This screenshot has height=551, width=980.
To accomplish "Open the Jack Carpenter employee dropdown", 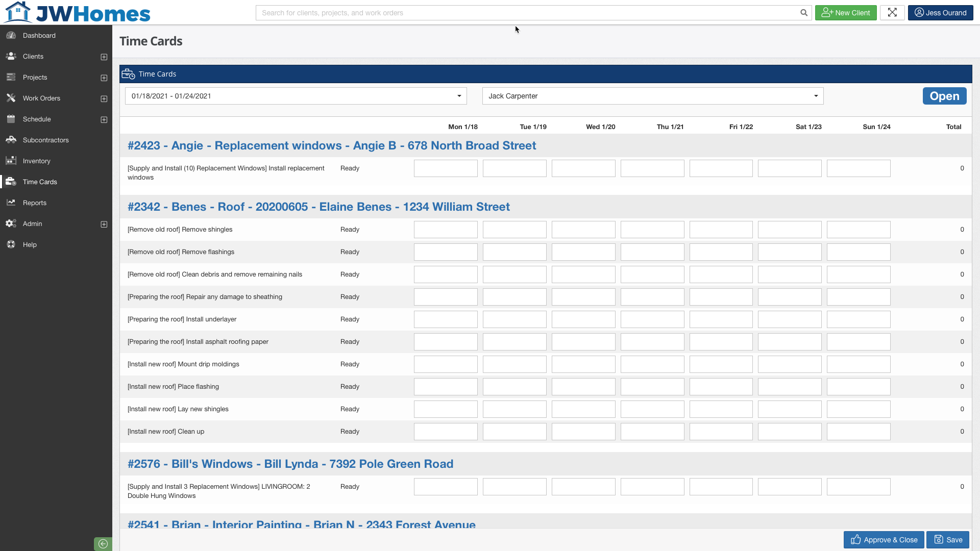I will [x=652, y=96].
